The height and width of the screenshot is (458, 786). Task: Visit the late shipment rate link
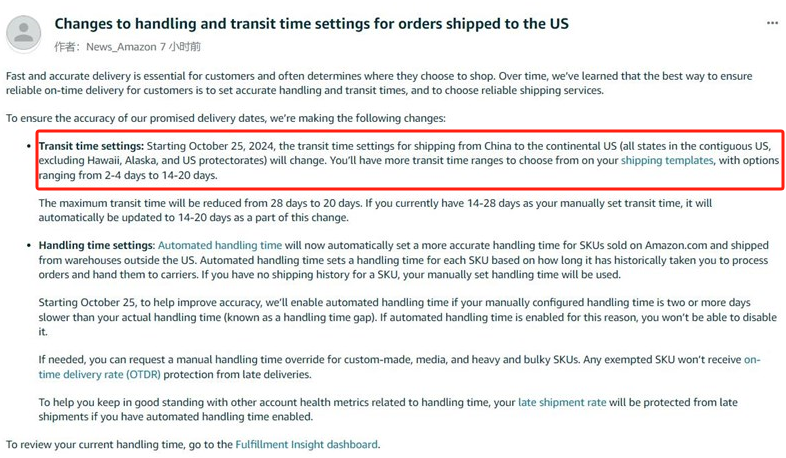562,402
